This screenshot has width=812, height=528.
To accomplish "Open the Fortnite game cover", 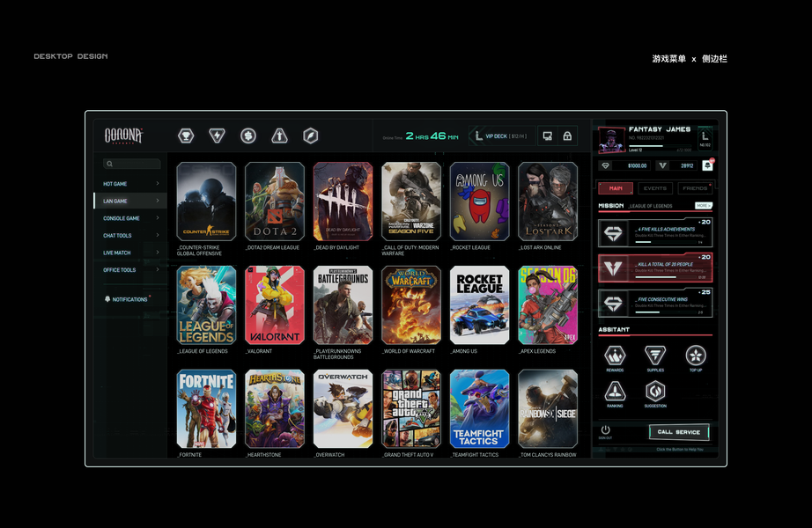I will (x=206, y=408).
